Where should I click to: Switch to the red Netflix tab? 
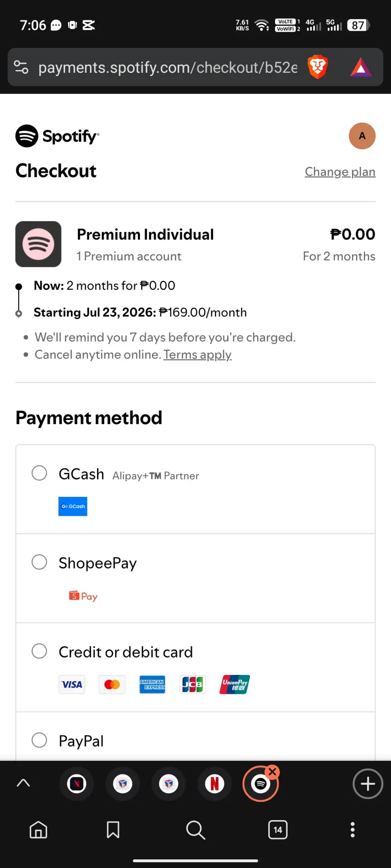tap(215, 783)
